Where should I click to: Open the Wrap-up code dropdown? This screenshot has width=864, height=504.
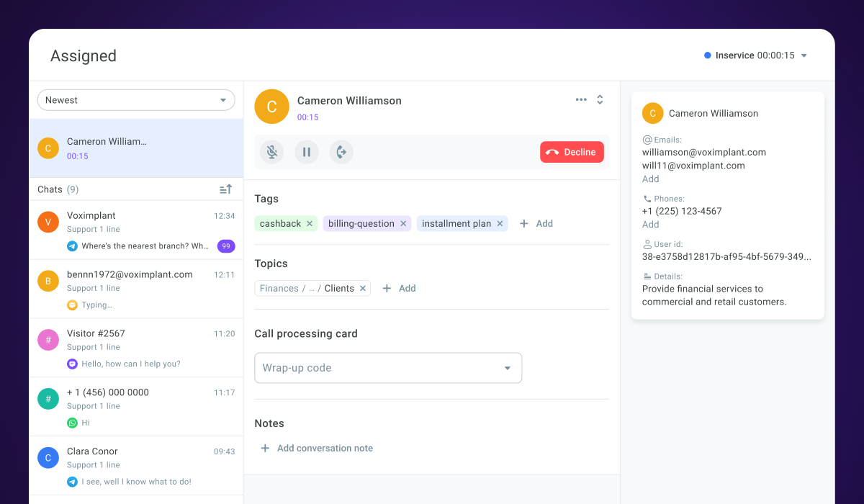click(x=388, y=368)
